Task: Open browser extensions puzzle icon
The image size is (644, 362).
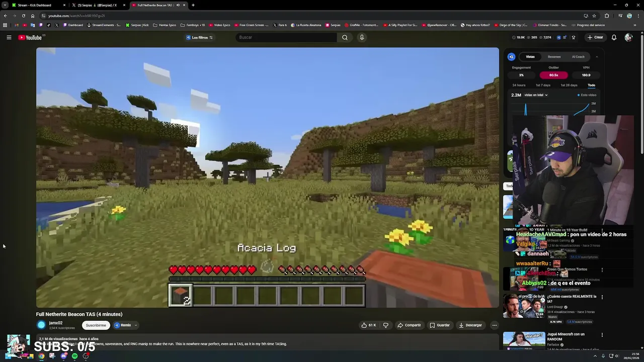Action: (607, 16)
